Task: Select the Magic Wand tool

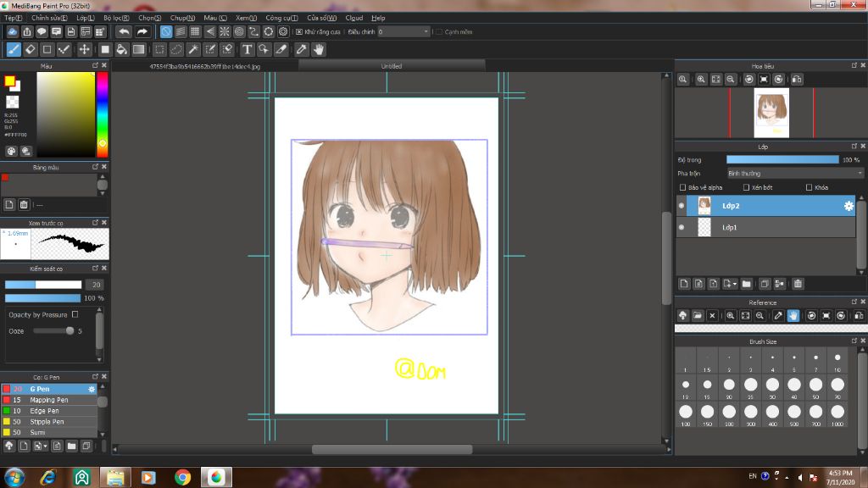Action: click(x=193, y=50)
